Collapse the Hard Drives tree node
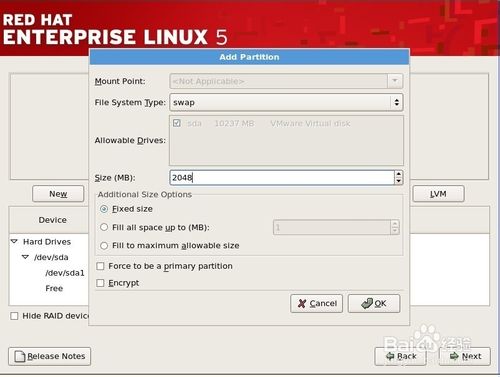 (14, 241)
